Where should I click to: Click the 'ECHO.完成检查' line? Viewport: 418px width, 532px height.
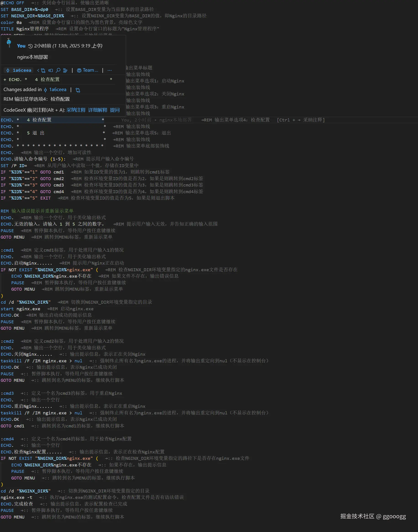[17, 504]
